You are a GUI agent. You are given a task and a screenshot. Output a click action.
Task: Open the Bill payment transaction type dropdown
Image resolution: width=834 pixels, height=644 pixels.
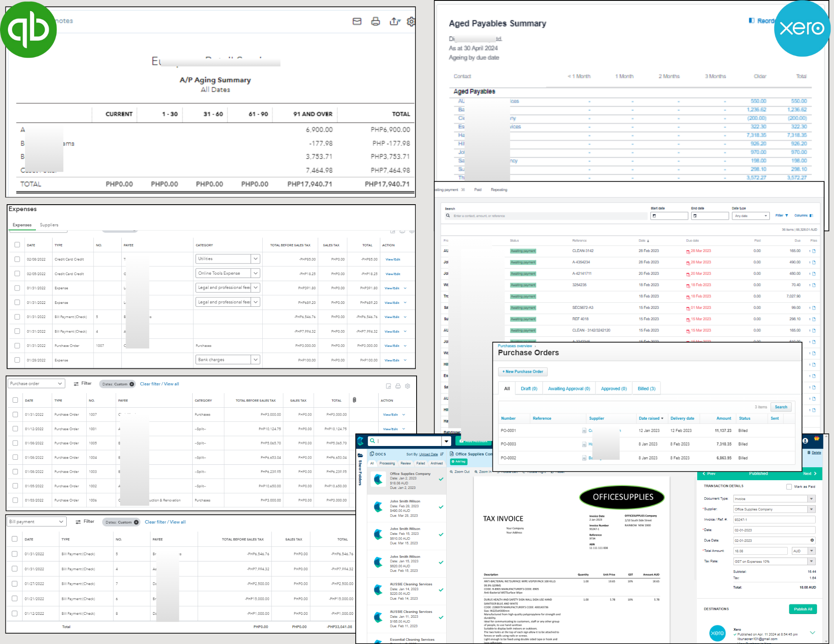[37, 521]
